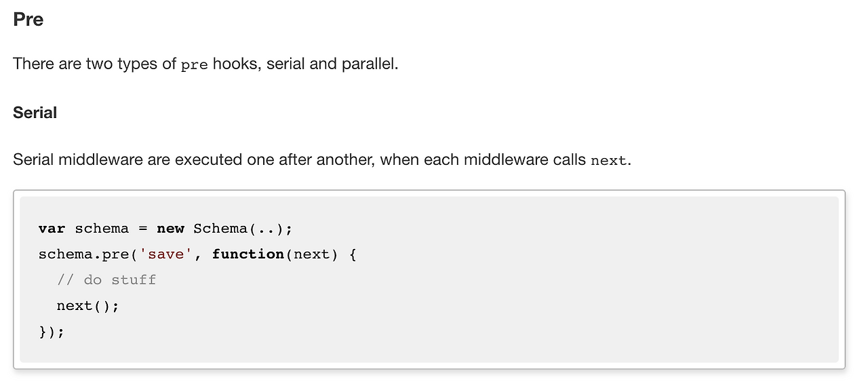Click the 'schema' variable name after 'var'
The width and height of the screenshot is (868, 386).
[102, 229]
